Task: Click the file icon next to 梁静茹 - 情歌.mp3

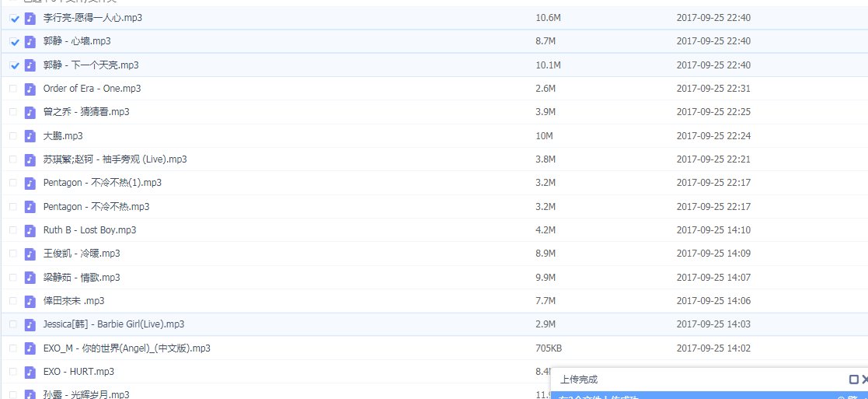Action: [x=30, y=278]
